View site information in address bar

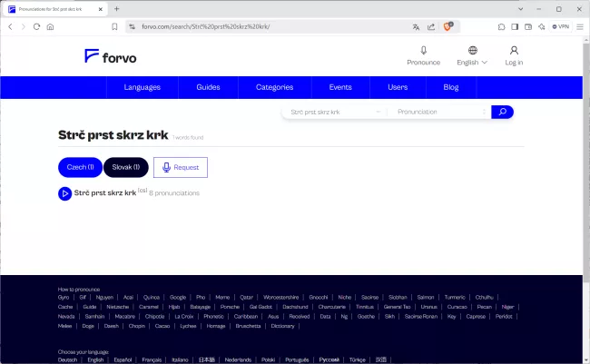click(133, 26)
